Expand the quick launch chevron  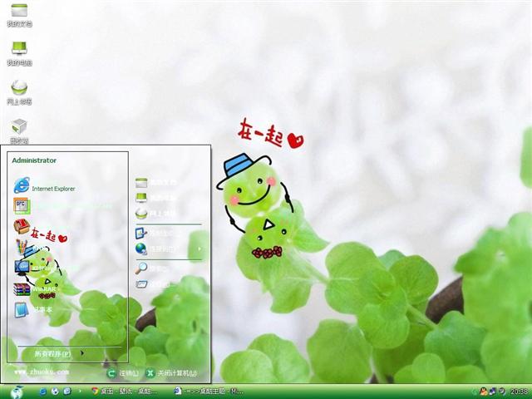tap(80, 392)
